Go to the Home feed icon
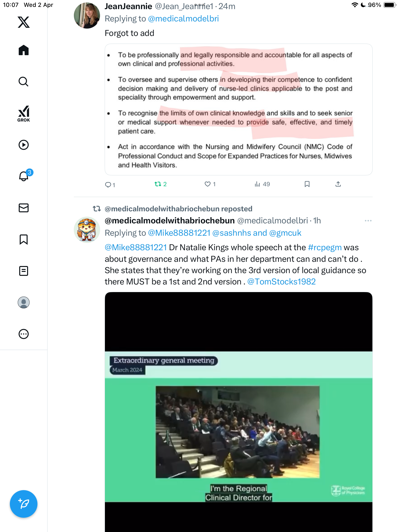Image resolution: width=399 pixels, height=532 pixels. click(24, 50)
